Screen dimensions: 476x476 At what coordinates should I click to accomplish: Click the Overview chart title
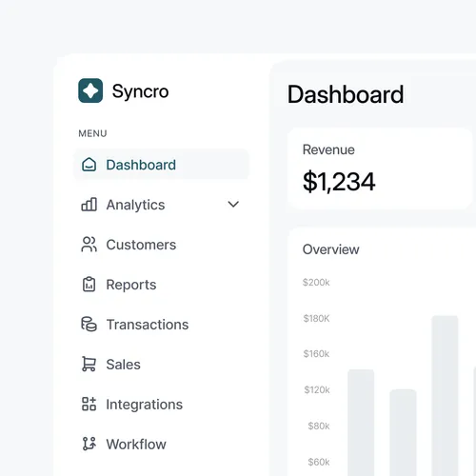tap(330, 249)
